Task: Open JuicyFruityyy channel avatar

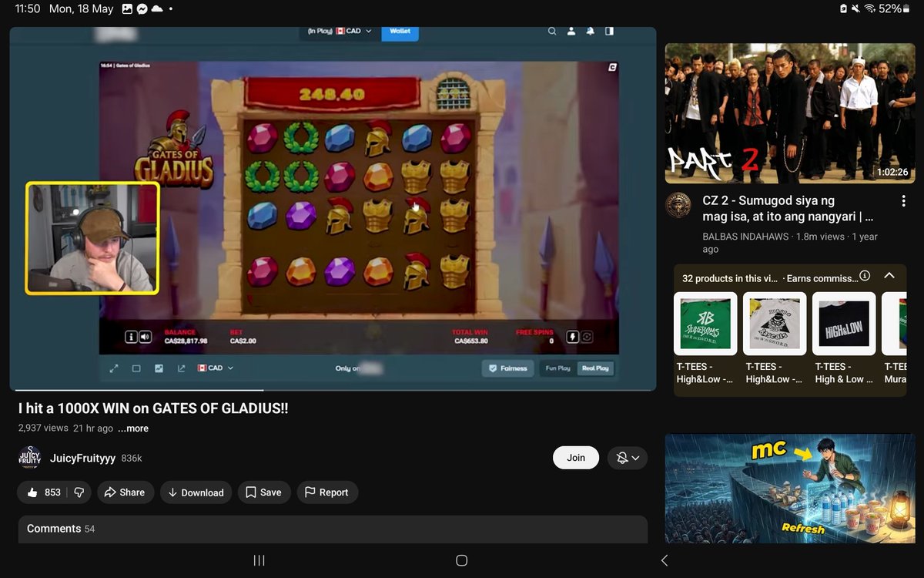Action: coord(29,458)
